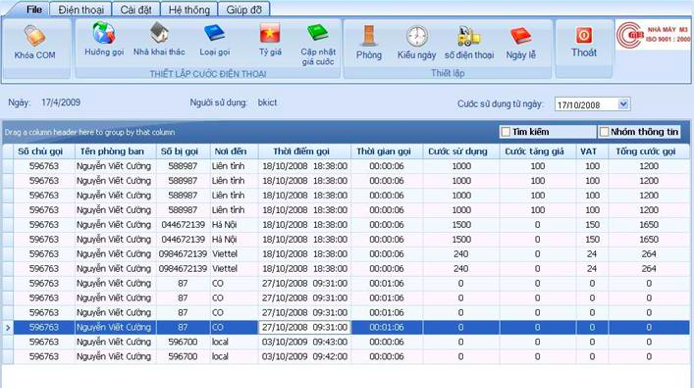Image resolution: width=694 pixels, height=388 pixels.
Task: Click the company logo at top right
Action: coord(653,35)
